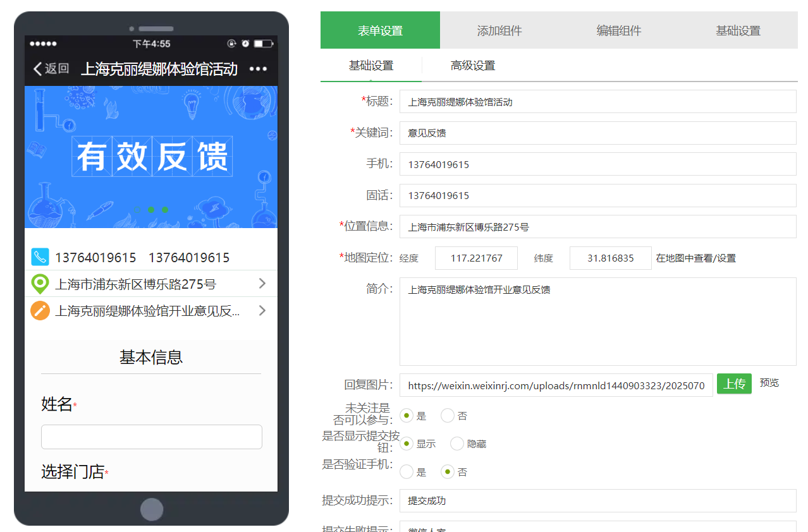
Task: Tap the green location pin icon
Action: 40,284
